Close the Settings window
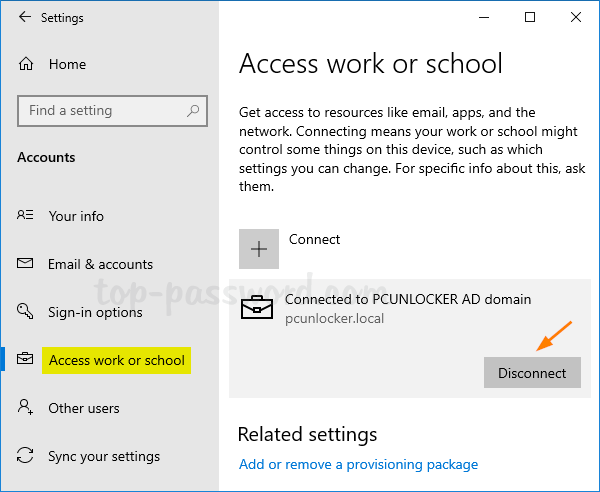Viewport: 600px width, 492px height. (575, 17)
